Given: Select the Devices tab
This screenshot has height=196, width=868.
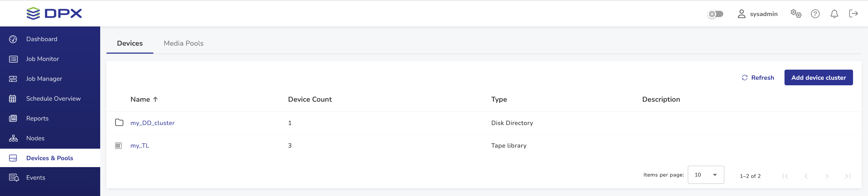Looking at the screenshot, I should point(130,43).
